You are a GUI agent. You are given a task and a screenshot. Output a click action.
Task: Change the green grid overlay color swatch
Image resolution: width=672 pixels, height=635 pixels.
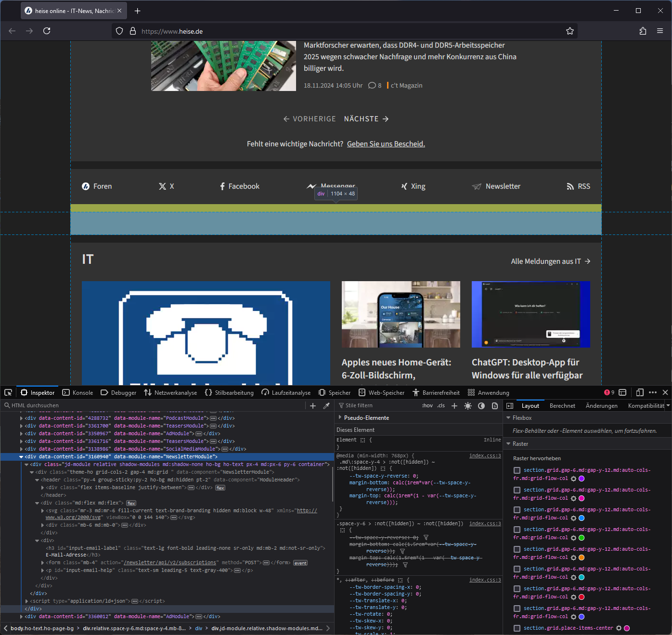[582, 538]
